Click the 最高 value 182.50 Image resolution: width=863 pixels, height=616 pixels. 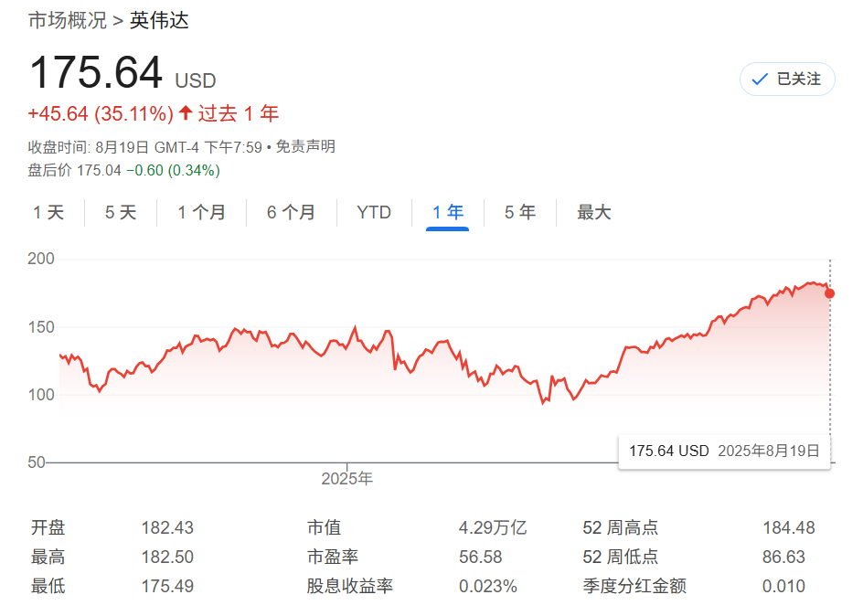[x=167, y=558]
